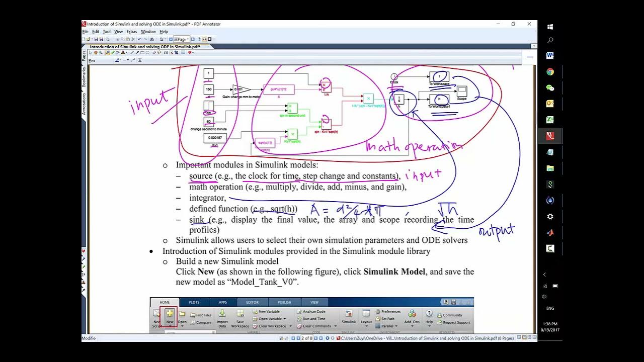The image size is (644, 362).
Task: Open Google Chrome from taskbar
Action: point(550,72)
